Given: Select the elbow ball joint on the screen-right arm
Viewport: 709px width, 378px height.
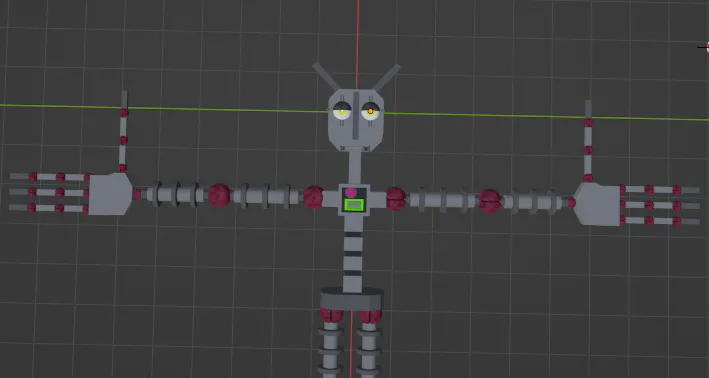Looking at the screenshot, I should click(489, 201).
